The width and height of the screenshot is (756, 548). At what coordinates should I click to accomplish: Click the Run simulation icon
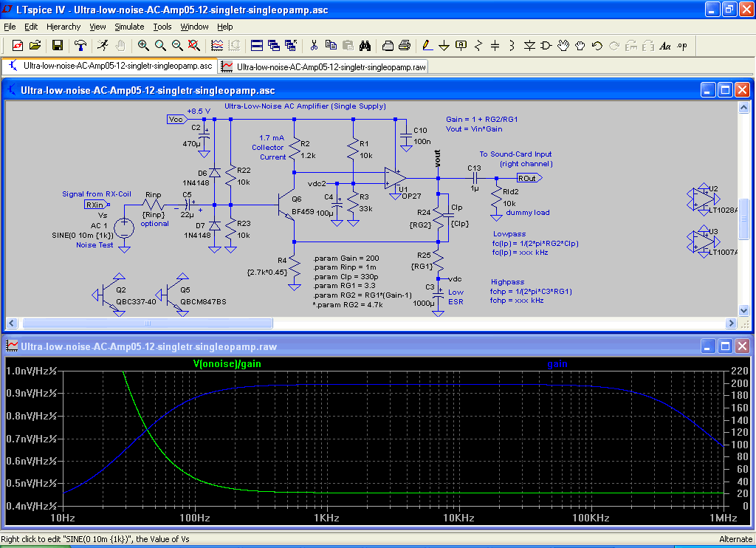click(x=102, y=45)
